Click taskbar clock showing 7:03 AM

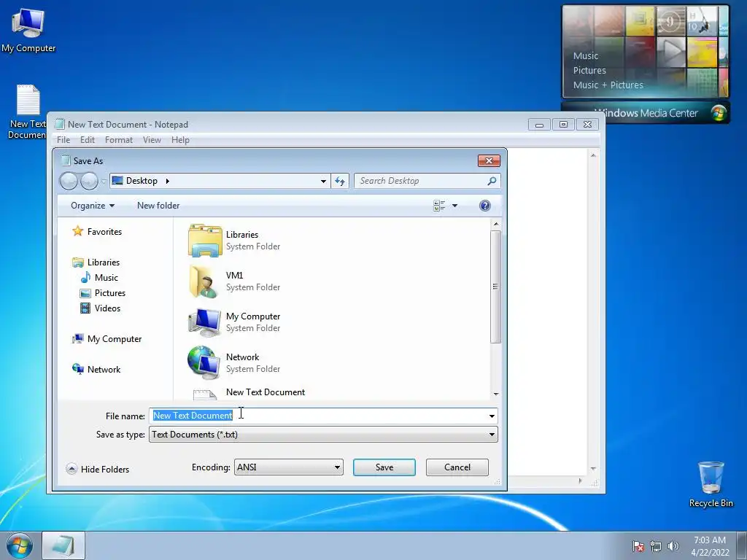point(710,546)
